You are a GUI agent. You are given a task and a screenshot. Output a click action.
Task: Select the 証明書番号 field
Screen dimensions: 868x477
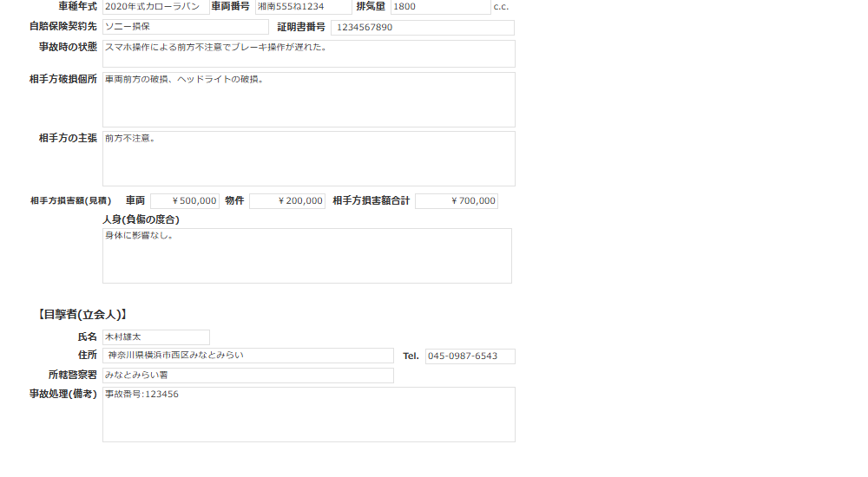point(422,28)
